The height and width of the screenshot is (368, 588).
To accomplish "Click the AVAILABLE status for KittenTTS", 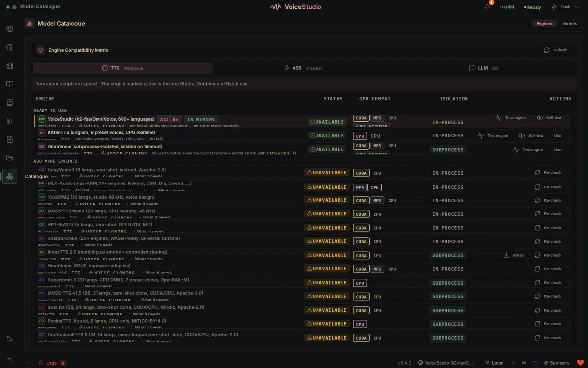I will (327, 136).
